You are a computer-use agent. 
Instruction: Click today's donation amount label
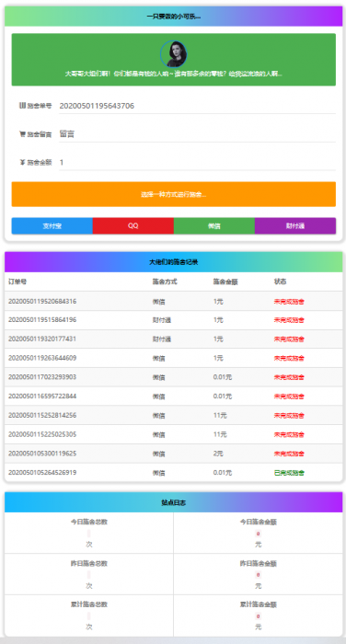coord(258,523)
